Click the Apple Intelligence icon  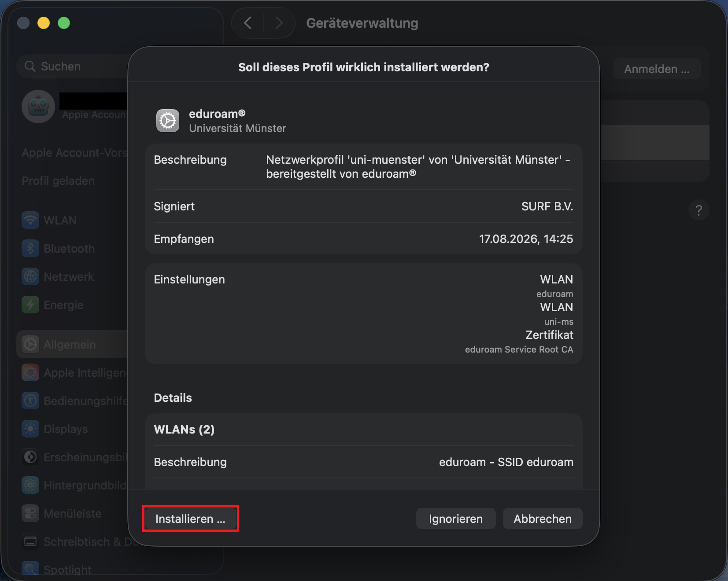tap(30, 373)
